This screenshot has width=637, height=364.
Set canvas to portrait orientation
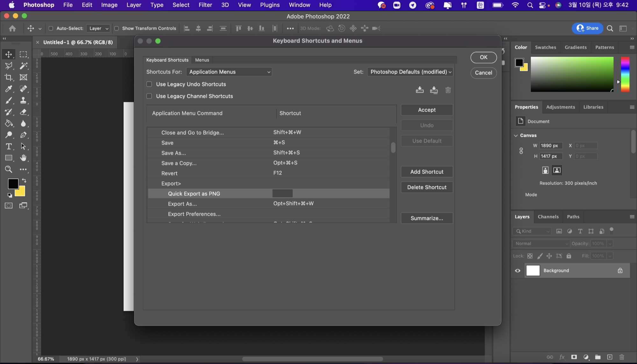[545, 170]
